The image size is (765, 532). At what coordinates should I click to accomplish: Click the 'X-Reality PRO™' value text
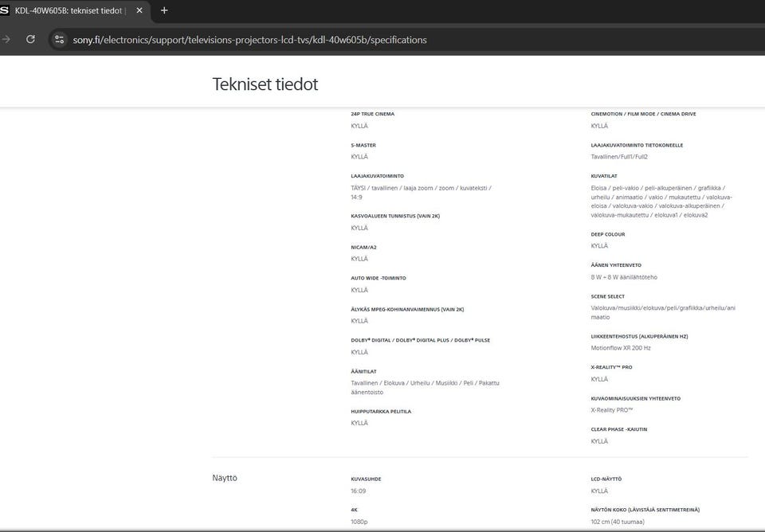tap(612, 410)
